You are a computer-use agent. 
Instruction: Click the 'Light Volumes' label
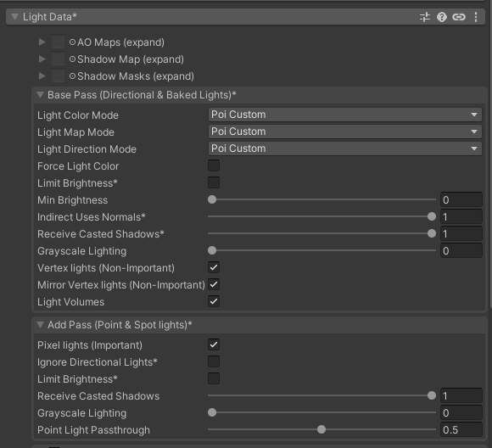coord(70,302)
